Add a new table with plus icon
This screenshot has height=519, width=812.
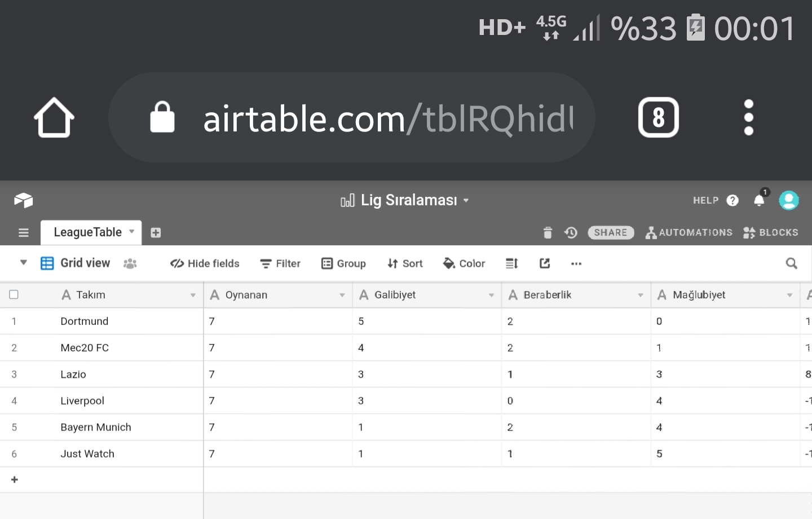(156, 232)
